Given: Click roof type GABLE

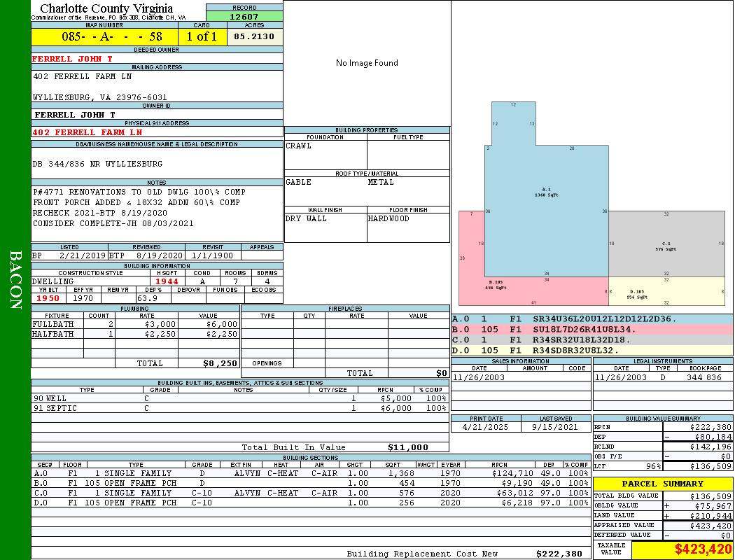Looking at the screenshot, I should pyautogui.click(x=299, y=182).
